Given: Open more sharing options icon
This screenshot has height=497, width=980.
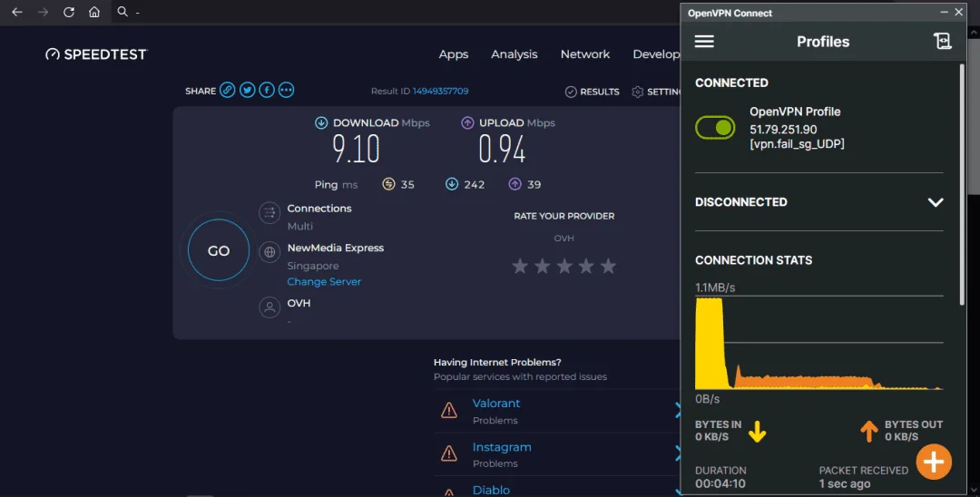Looking at the screenshot, I should click(x=286, y=90).
